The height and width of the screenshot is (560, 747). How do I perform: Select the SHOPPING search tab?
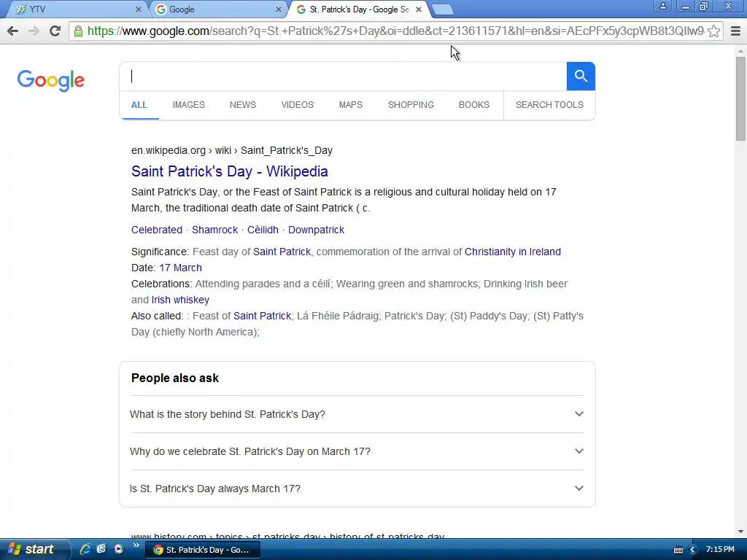pos(411,105)
